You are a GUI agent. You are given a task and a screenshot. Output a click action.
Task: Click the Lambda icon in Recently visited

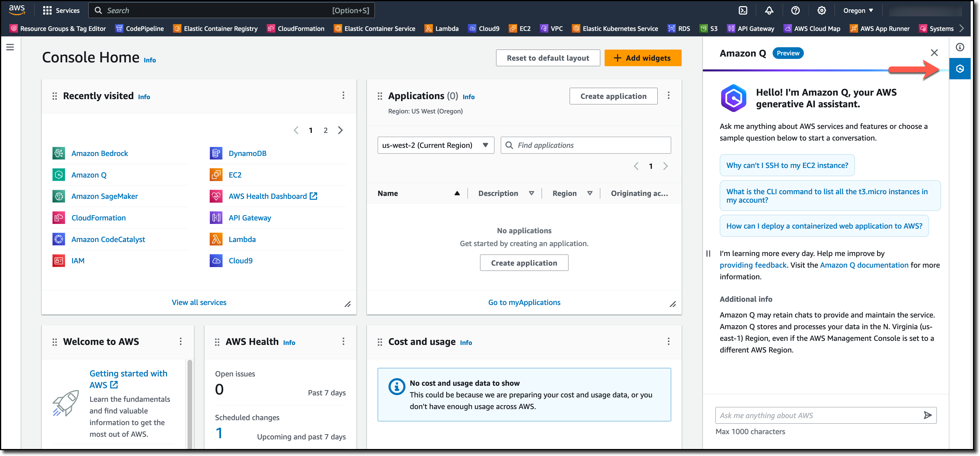tap(216, 239)
